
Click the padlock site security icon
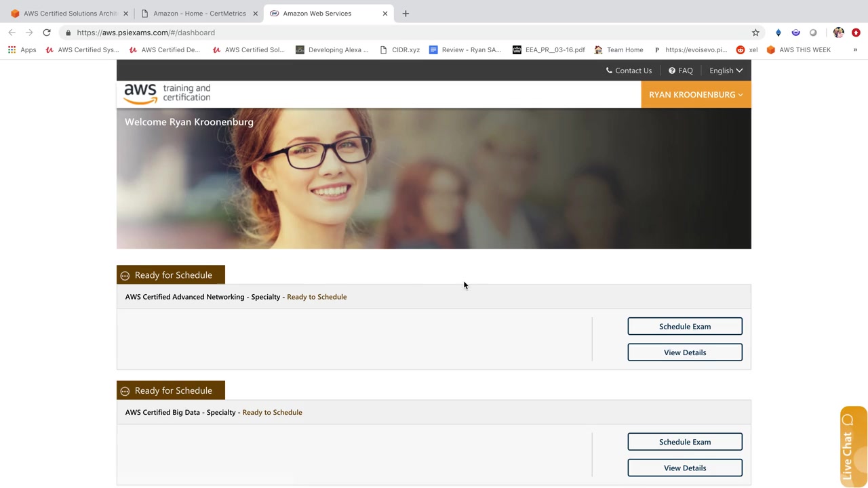68,33
